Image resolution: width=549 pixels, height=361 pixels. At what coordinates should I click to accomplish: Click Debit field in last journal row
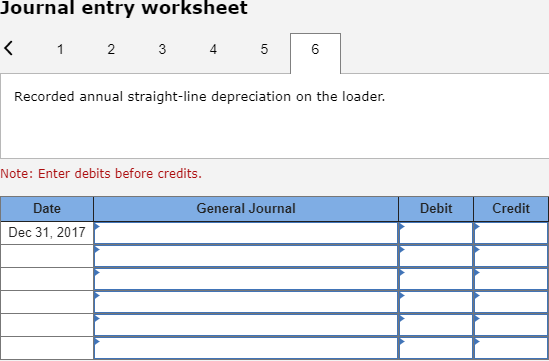(436, 348)
